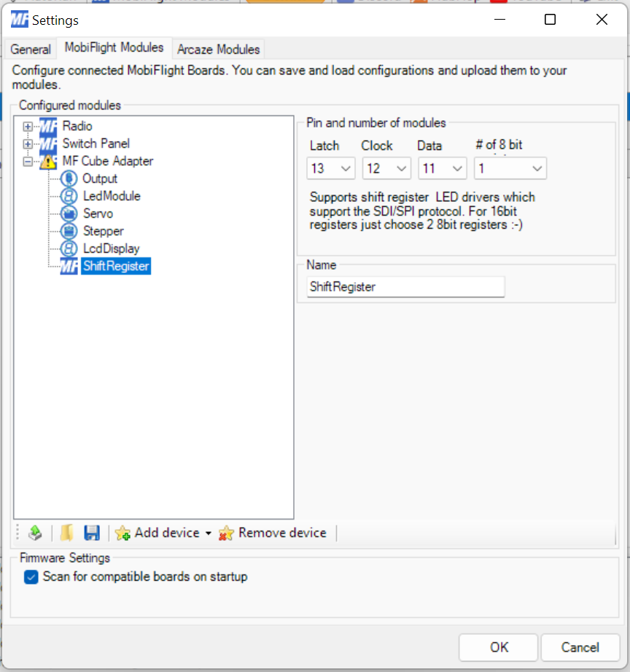The width and height of the screenshot is (630, 672).
Task: Click the Stepper device icon
Action: click(69, 231)
